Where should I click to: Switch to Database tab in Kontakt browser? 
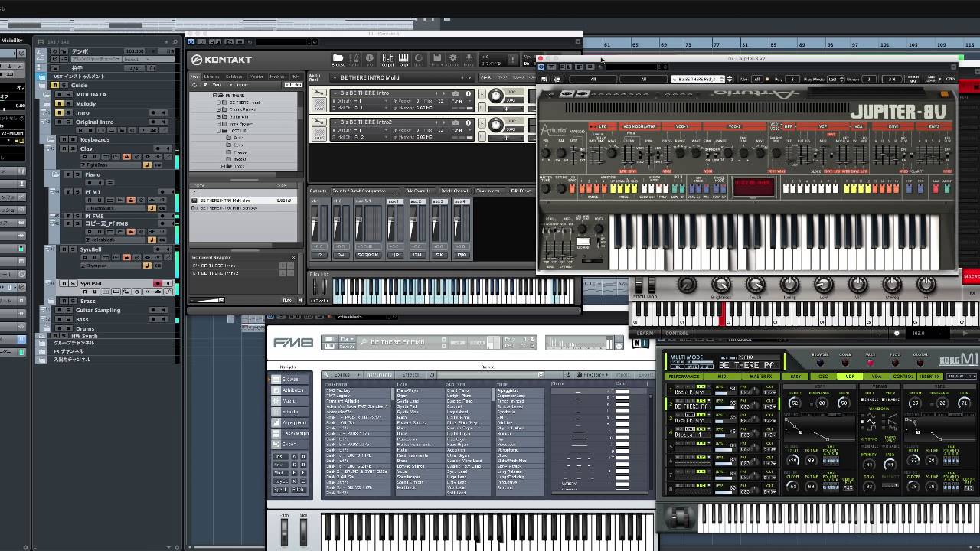[x=234, y=77]
